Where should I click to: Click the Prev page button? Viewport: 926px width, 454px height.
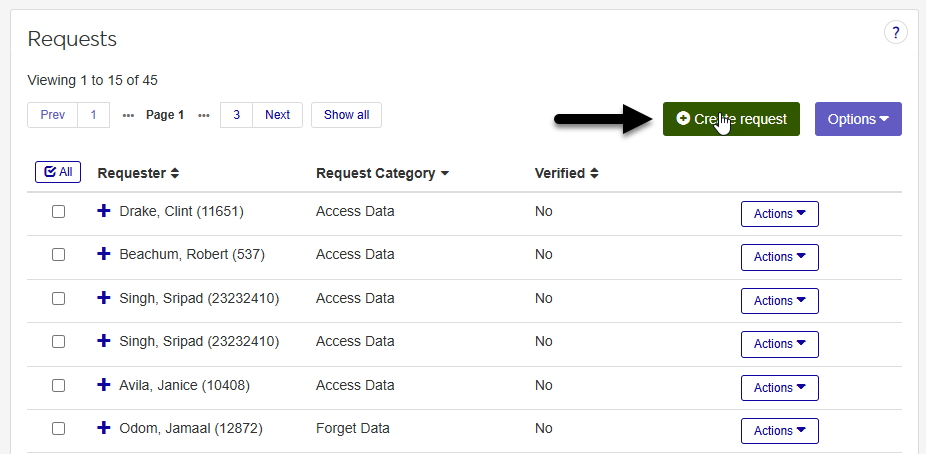pyautogui.click(x=52, y=115)
